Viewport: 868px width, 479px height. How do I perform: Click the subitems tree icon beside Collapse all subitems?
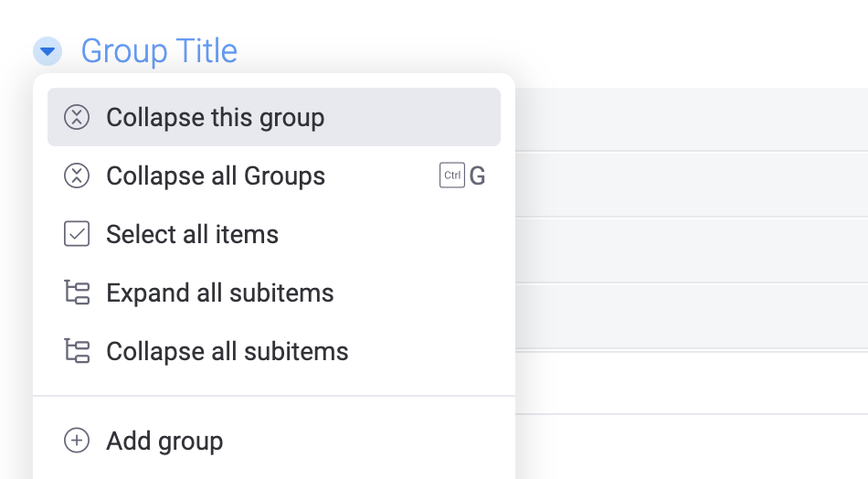pyautogui.click(x=77, y=352)
